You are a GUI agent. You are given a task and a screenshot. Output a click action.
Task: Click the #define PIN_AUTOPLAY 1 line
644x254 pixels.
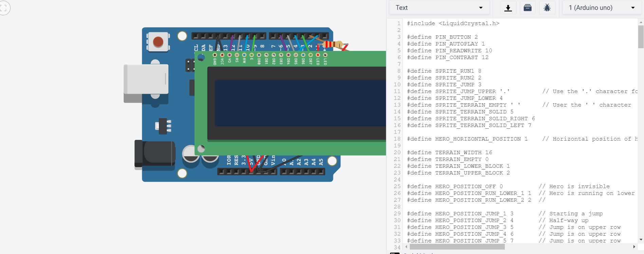point(446,44)
